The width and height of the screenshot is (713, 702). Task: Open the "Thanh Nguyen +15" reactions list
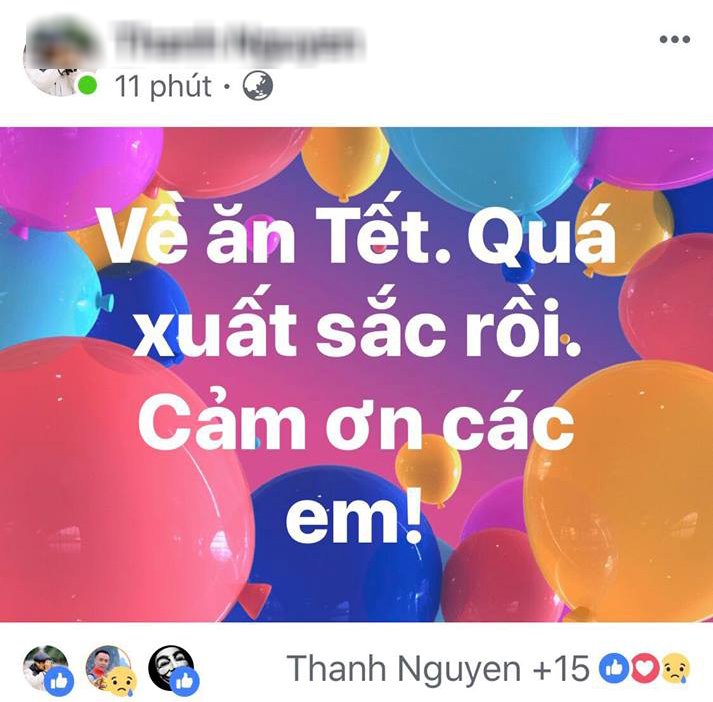[x=438, y=669]
